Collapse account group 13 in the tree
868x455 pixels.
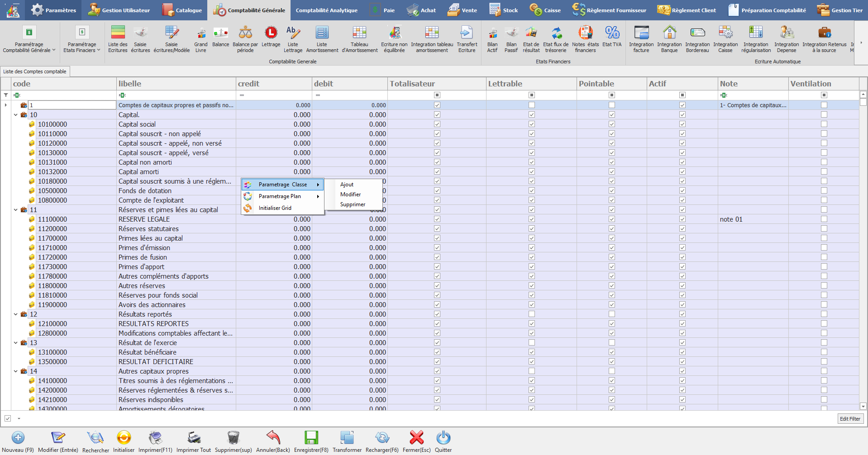(x=16, y=343)
